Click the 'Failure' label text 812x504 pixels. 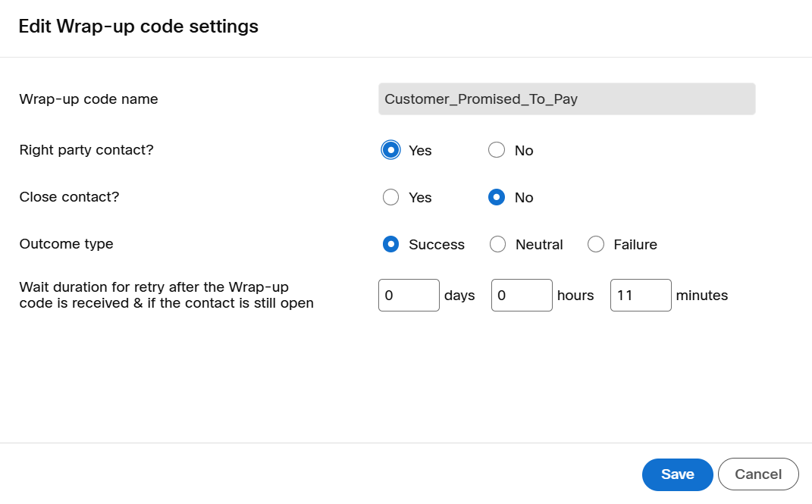click(x=635, y=244)
